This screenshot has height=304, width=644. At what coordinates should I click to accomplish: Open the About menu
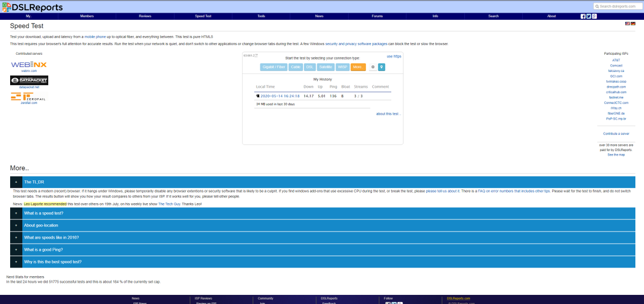click(x=552, y=16)
